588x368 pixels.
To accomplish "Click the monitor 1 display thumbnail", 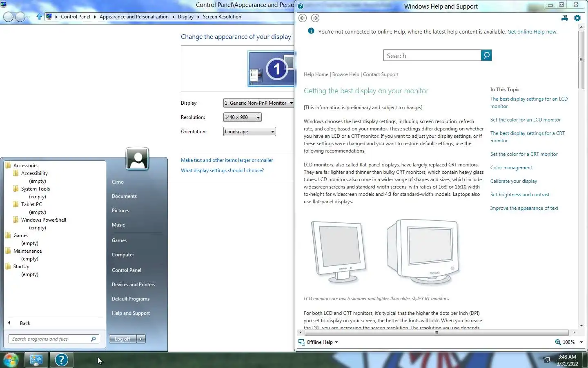I will pos(271,69).
